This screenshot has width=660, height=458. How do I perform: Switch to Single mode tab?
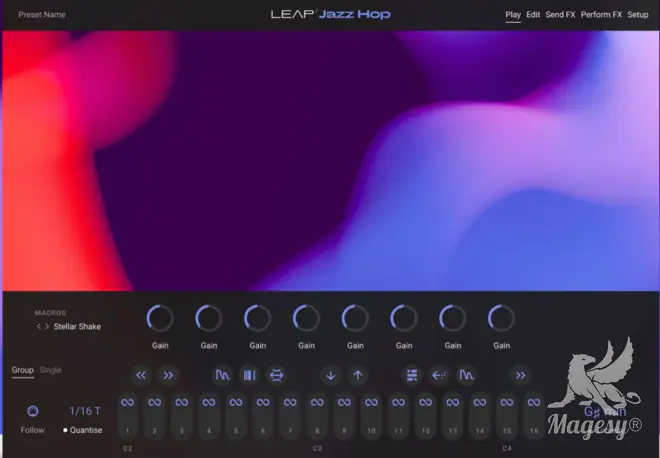51,370
